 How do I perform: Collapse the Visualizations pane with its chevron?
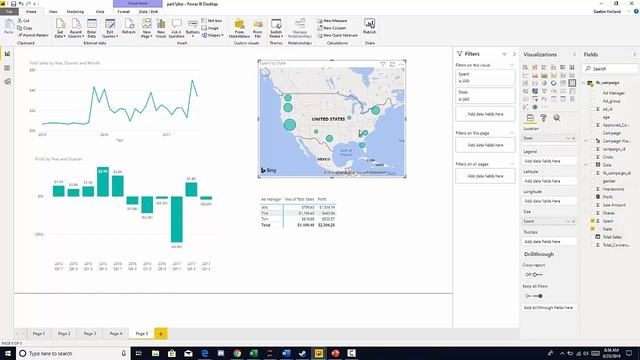(574, 54)
